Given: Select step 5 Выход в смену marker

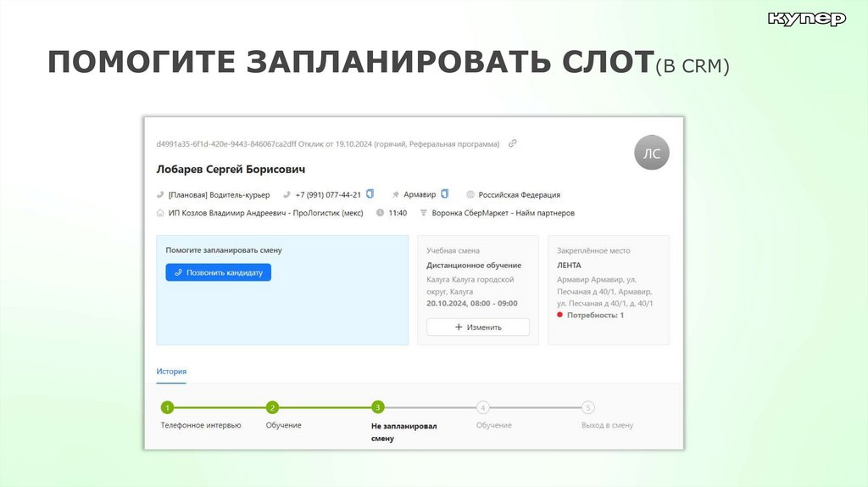Looking at the screenshot, I should 588,408.
